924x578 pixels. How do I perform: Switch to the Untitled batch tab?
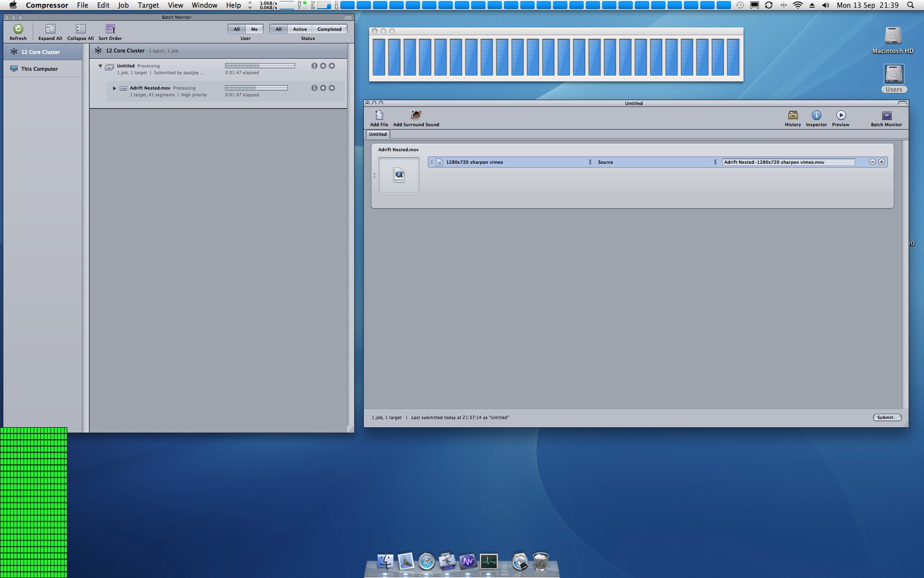377,134
